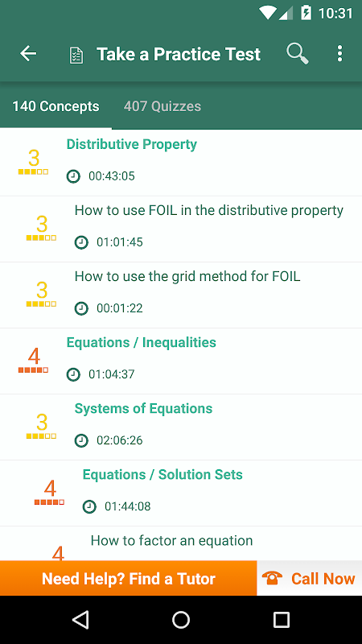362x644 pixels.
Task: Switch to the 407 Quizzes tab
Action: (162, 106)
